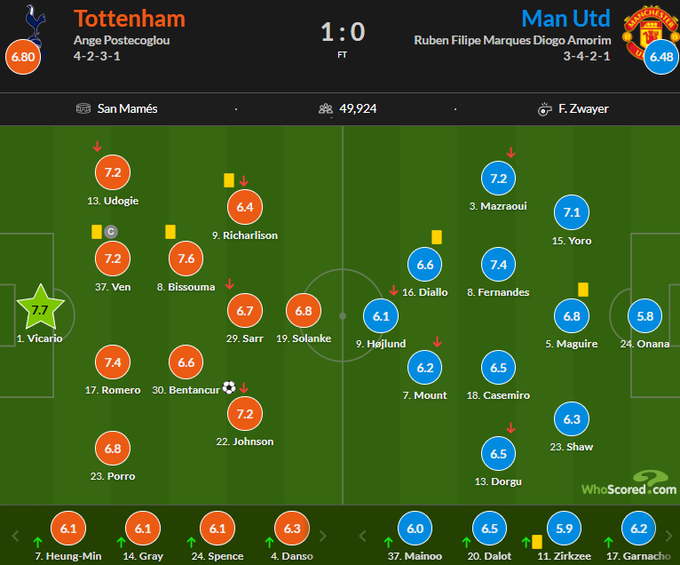Image resolution: width=680 pixels, height=565 pixels.
Task: Click the captain armband icon above Ven
Action: coord(111,231)
